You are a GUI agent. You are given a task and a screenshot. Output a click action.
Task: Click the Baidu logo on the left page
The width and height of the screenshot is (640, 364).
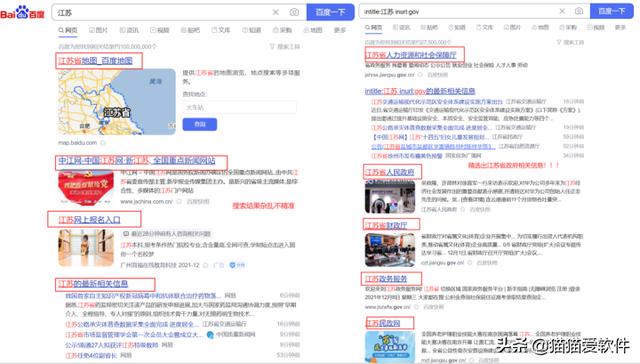(x=22, y=12)
